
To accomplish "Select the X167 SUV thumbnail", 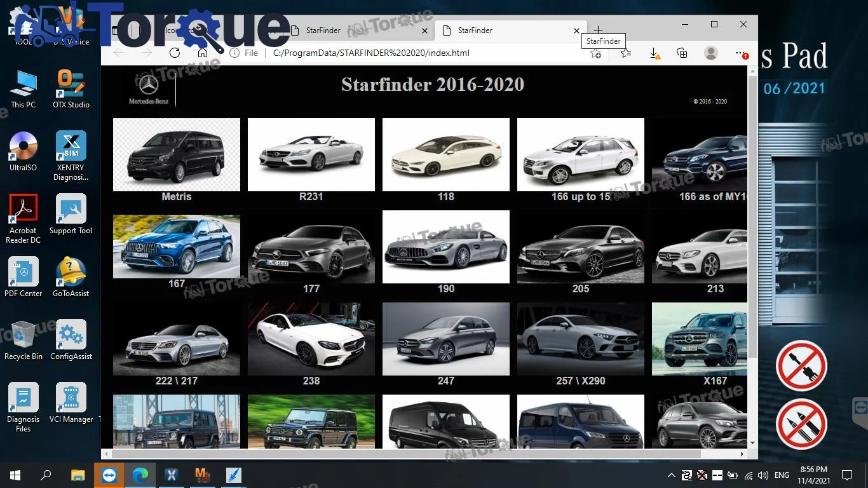I will pyautogui.click(x=700, y=339).
